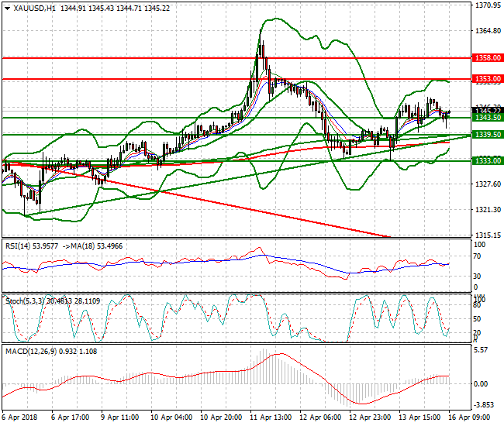Viewport: 504px width, 426px height.
Task: Click the 12 Apr 06:00 time axis label
Action: [x=320, y=417]
